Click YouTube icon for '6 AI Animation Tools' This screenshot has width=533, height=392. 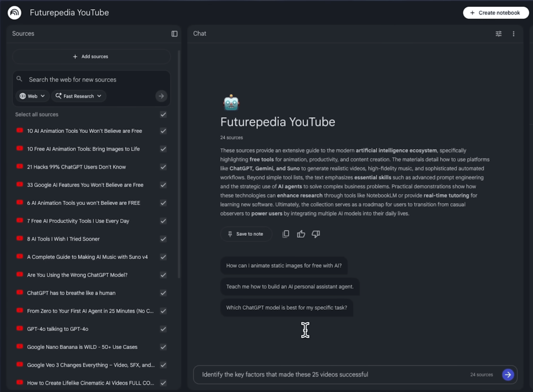point(20,203)
